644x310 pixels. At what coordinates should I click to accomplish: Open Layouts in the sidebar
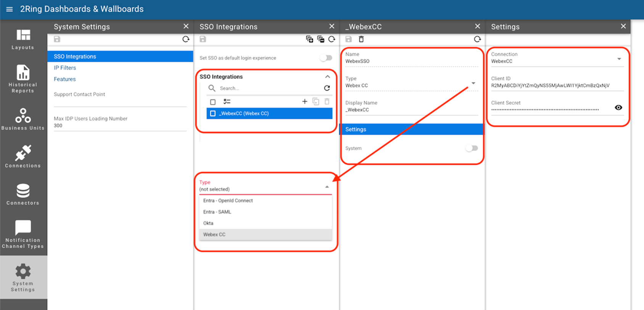point(23,39)
